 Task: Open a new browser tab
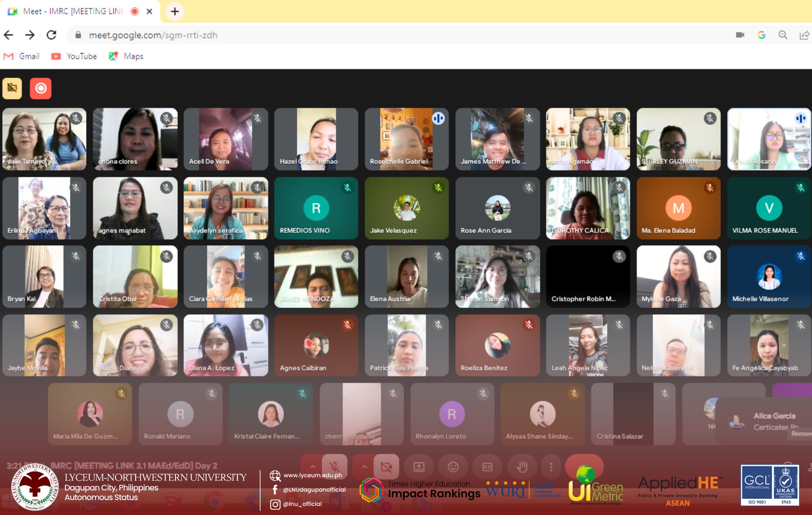175,11
